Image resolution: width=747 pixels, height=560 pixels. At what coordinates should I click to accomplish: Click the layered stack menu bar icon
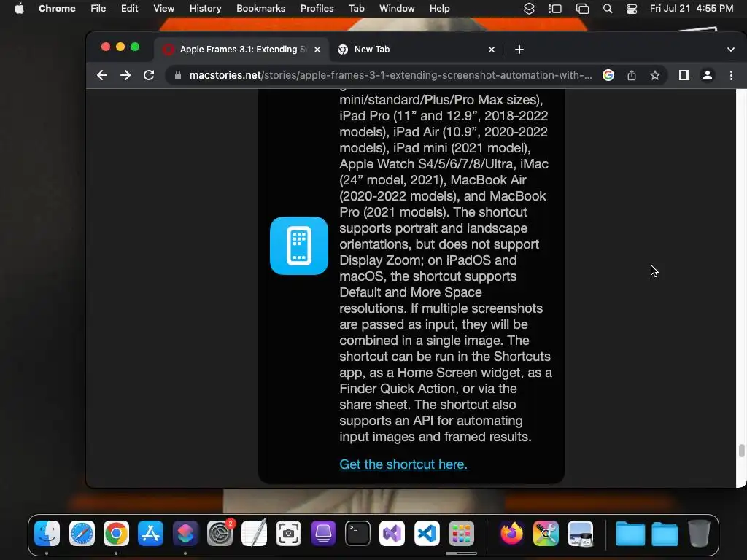[529, 9]
